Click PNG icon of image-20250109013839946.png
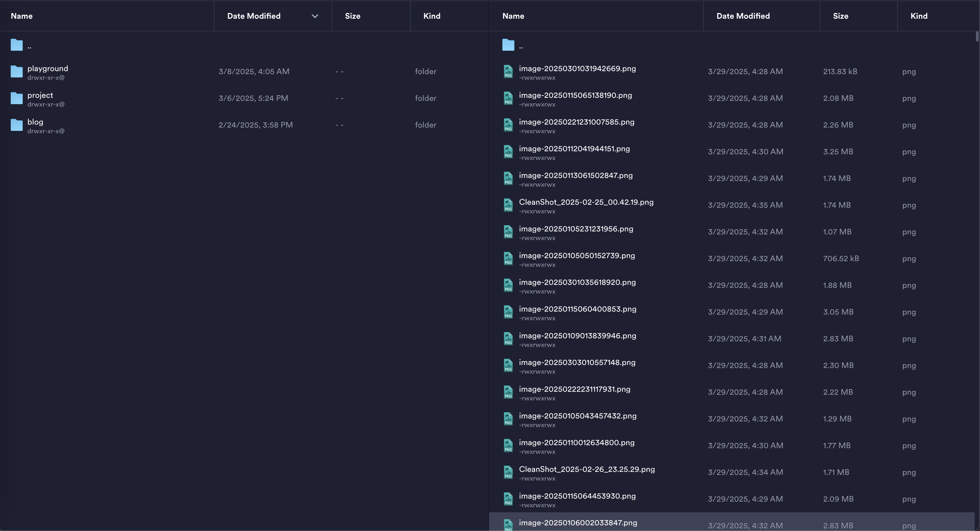 point(508,339)
